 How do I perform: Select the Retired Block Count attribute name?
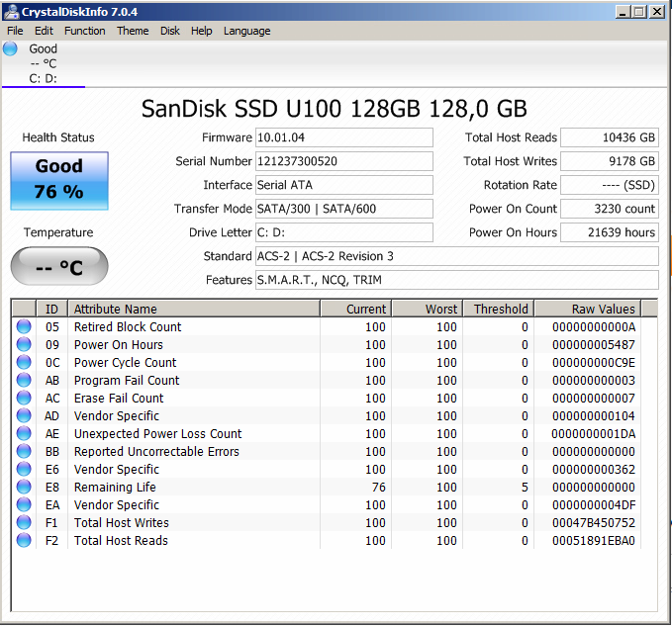[x=128, y=326]
